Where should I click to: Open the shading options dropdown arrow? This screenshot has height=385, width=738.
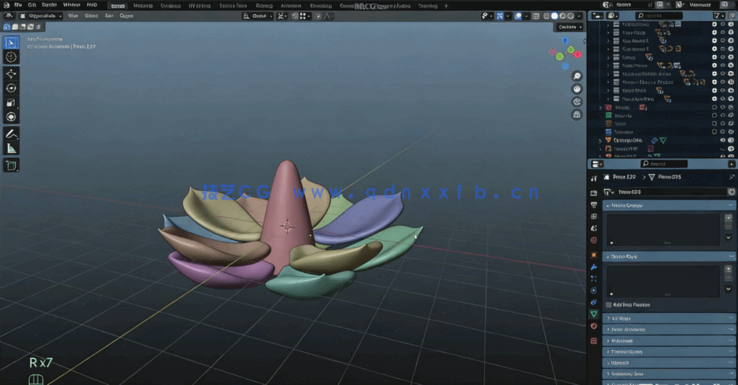point(579,16)
